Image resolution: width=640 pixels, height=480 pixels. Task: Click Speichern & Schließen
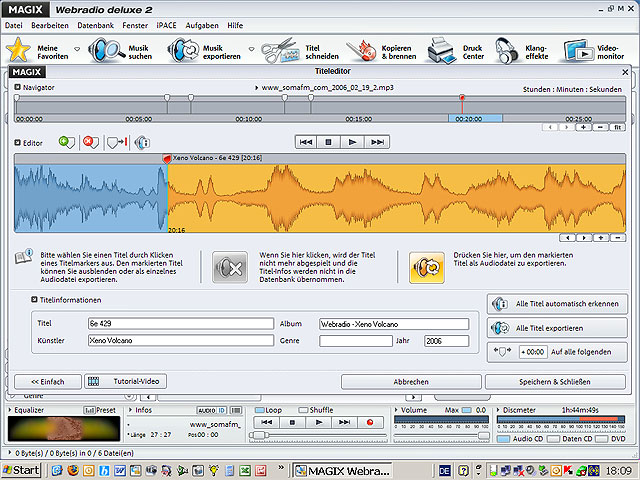point(555,382)
